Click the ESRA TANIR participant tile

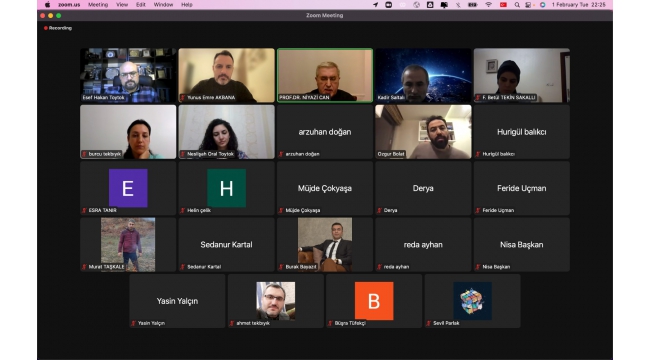pyautogui.click(x=128, y=188)
